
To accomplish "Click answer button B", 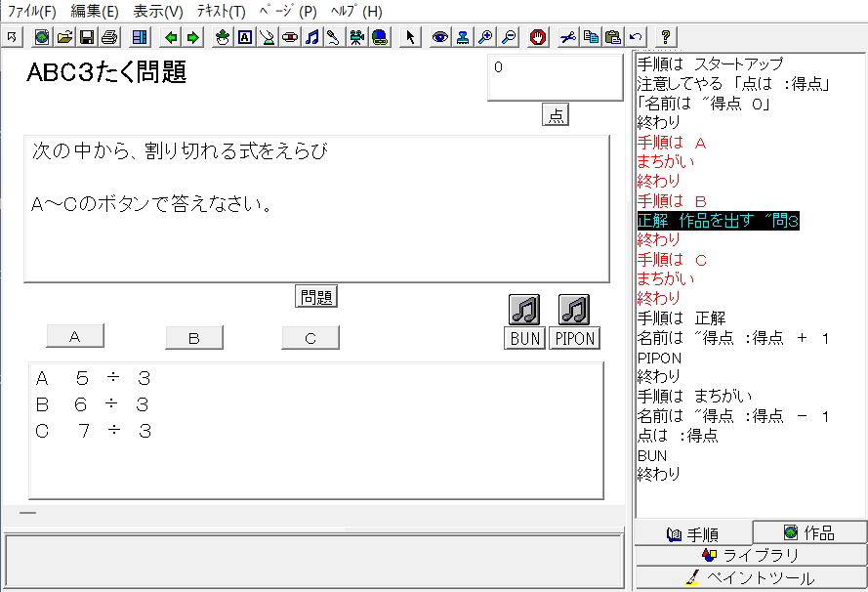I will 193,338.
